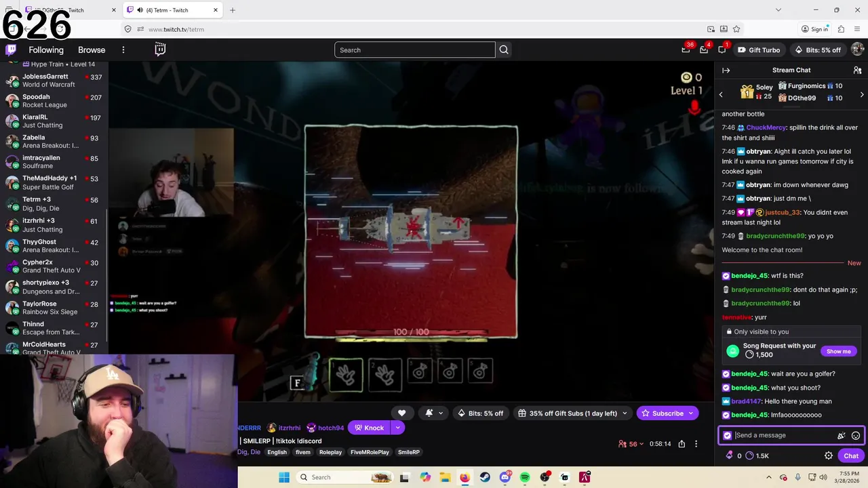
Task: Open Discord from the taskbar
Action: click(x=505, y=477)
